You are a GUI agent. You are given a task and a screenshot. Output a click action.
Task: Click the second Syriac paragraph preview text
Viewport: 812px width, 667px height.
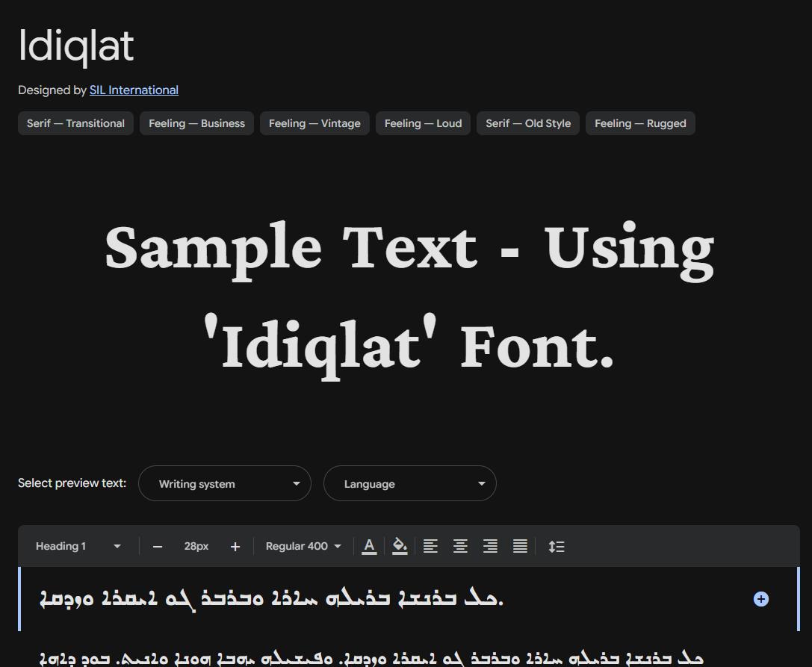[x=371, y=658]
